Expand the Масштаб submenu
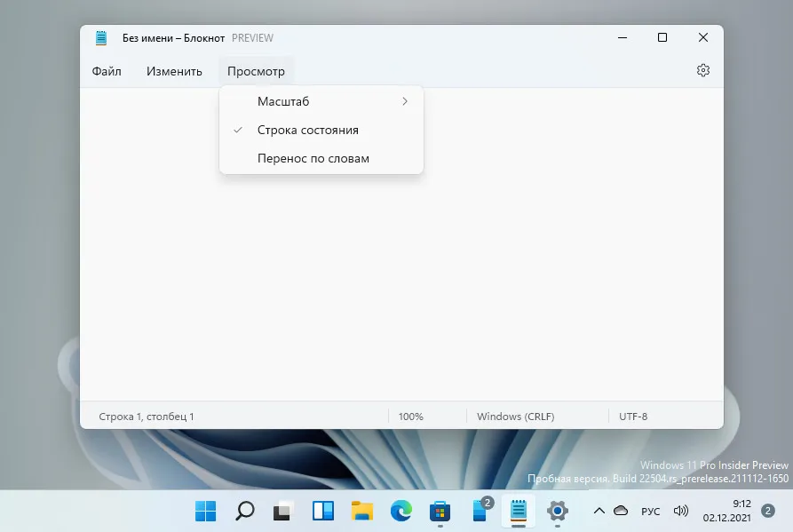The width and height of the screenshot is (793, 532). point(321,101)
